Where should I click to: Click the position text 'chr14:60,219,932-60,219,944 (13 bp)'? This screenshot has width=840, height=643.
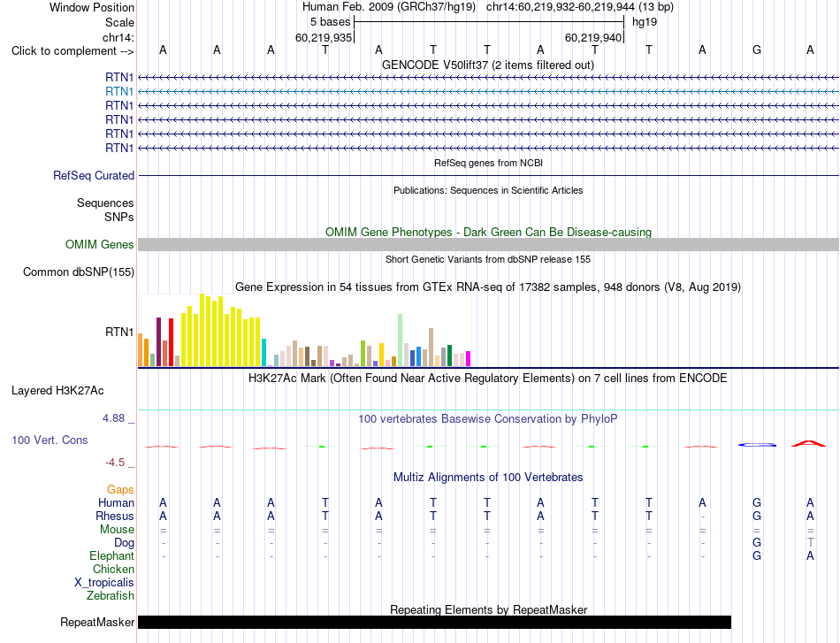(580, 7)
